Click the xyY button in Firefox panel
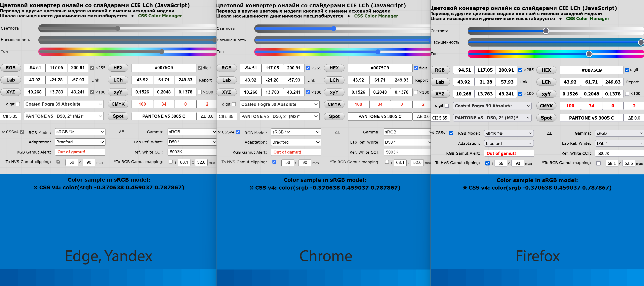Image resolution: width=644 pixels, height=286 pixels. (546, 94)
